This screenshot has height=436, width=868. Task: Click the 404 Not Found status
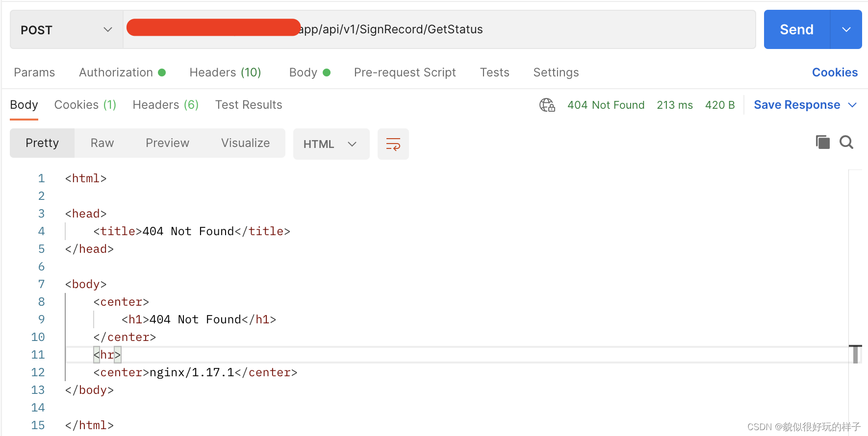(x=606, y=105)
